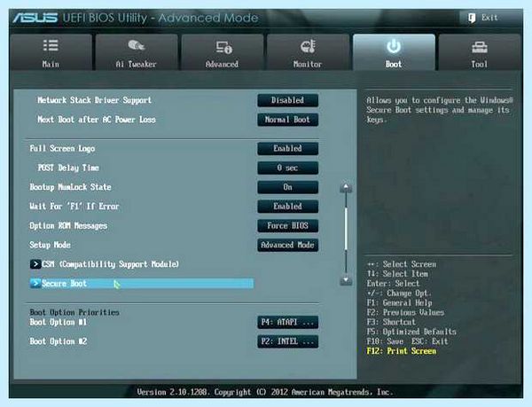Click the POST Delay Time label
The height and width of the screenshot is (407, 532).
(68, 168)
